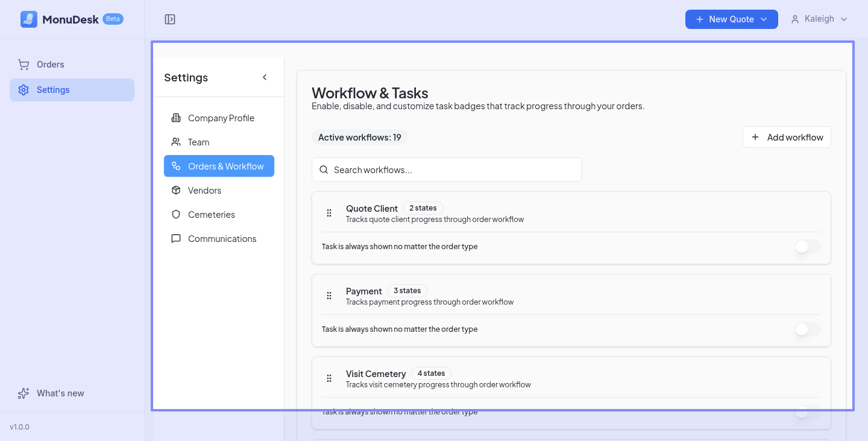
Task: Click the What's new sparkle icon
Action: [24, 393]
